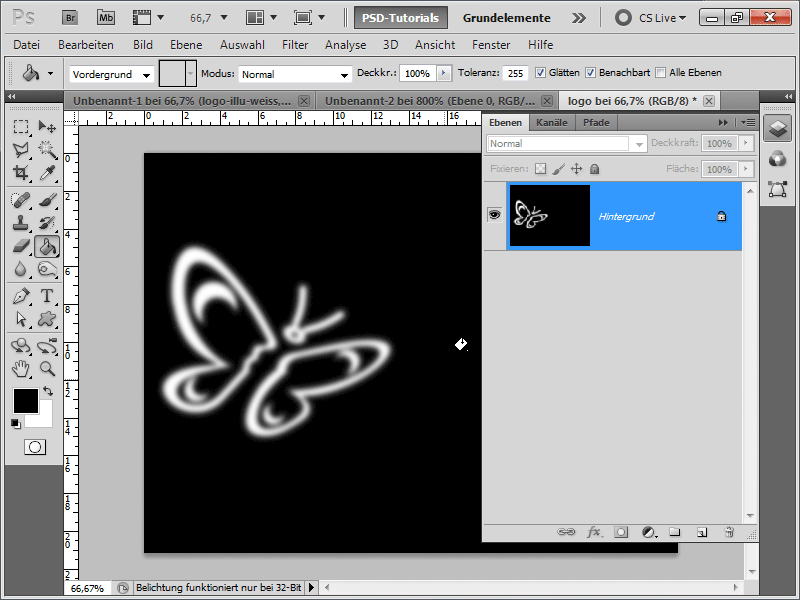The width and height of the screenshot is (800, 600).
Task: Select the Blur tool
Action: point(21,269)
